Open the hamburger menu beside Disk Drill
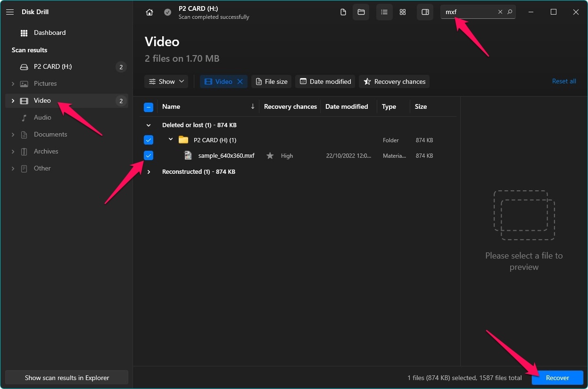The image size is (588, 389). tap(10, 12)
